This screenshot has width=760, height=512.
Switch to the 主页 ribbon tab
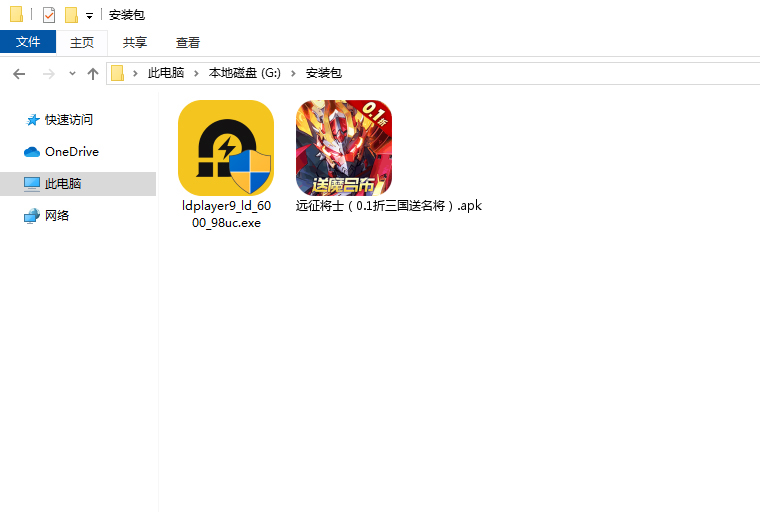[x=82, y=42]
